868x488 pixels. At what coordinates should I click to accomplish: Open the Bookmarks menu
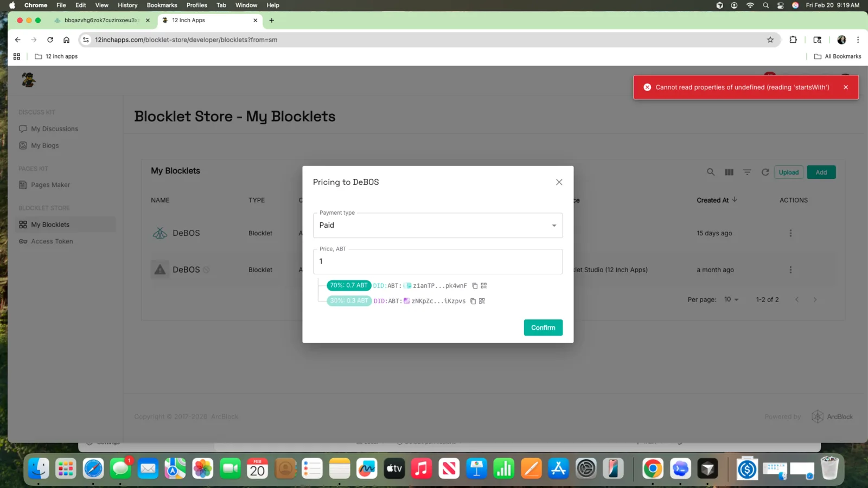click(162, 5)
